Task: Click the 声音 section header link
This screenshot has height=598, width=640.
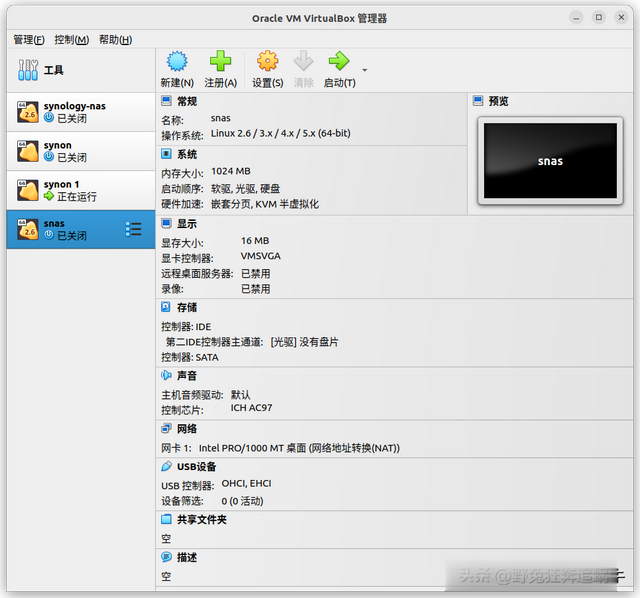Action: (187, 376)
